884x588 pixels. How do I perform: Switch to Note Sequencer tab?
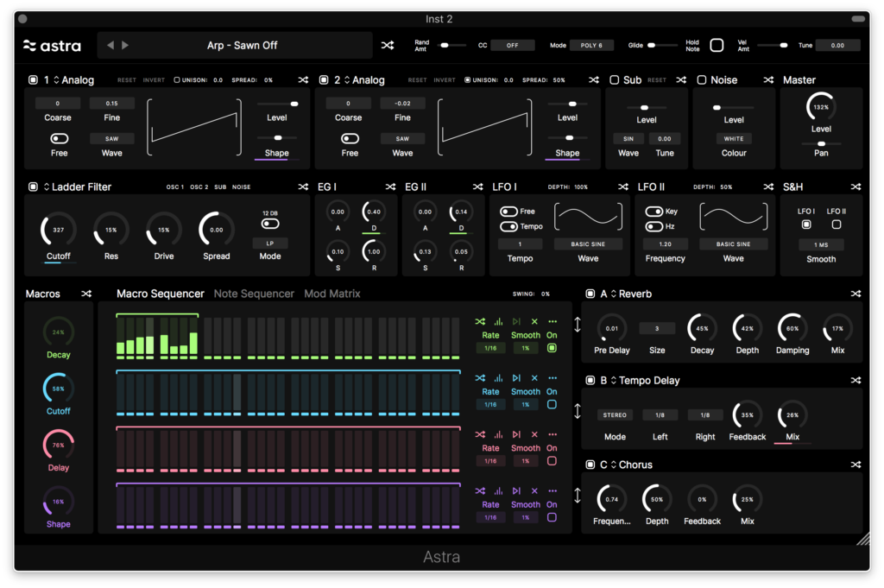(x=254, y=294)
